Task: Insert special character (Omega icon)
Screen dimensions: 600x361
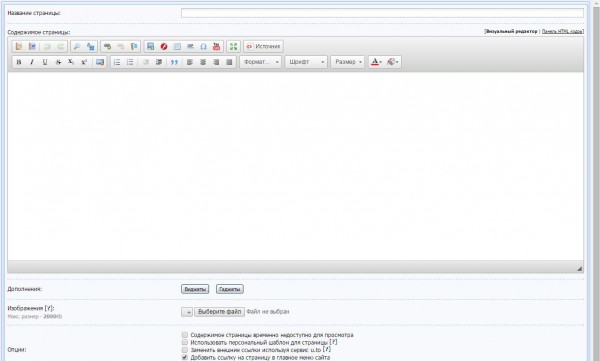Action: (203, 47)
